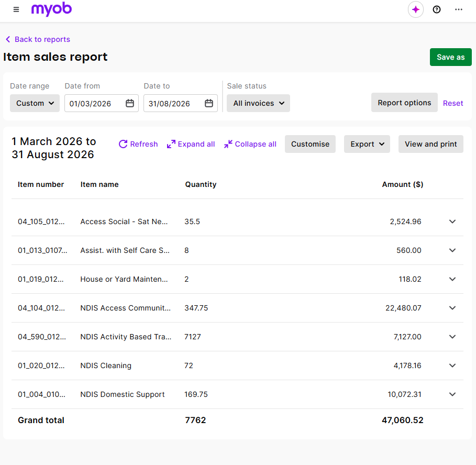Reset the report filters

coord(453,103)
